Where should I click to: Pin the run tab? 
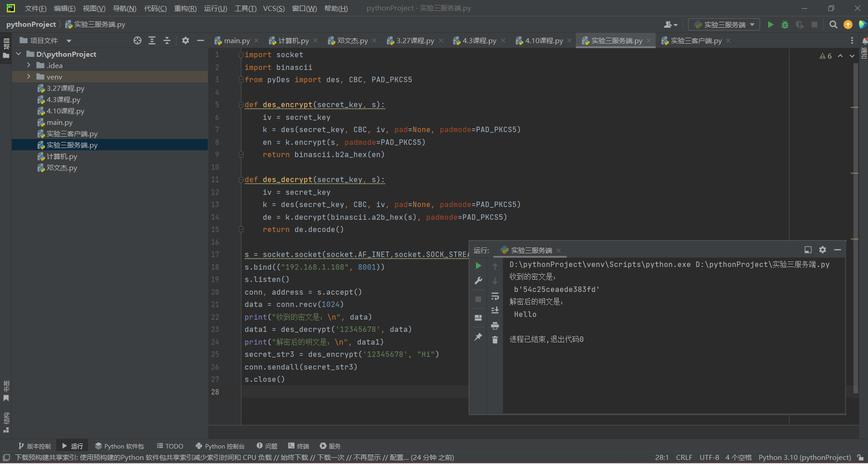pyautogui.click(x=478, y=337)
